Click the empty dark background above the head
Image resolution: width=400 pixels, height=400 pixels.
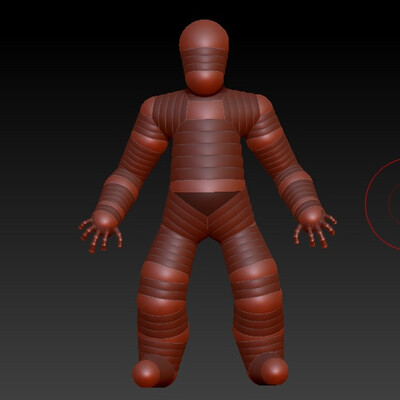[204, 9]
